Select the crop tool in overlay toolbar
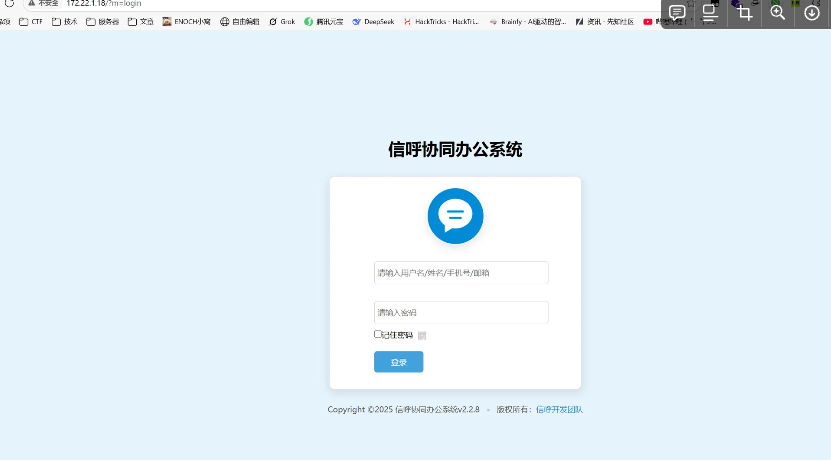 pos(745,12)
